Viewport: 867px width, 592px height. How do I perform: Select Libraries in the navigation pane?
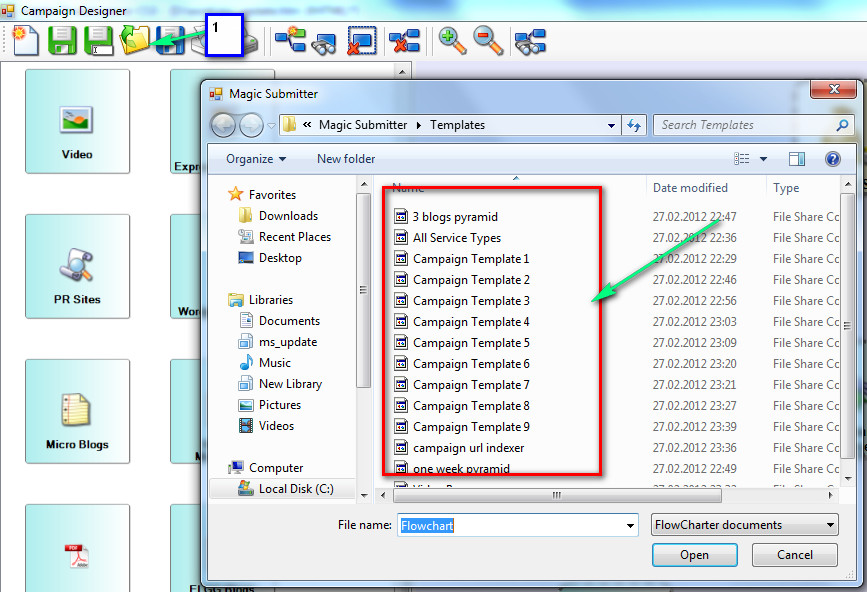[x=260, y=300]
